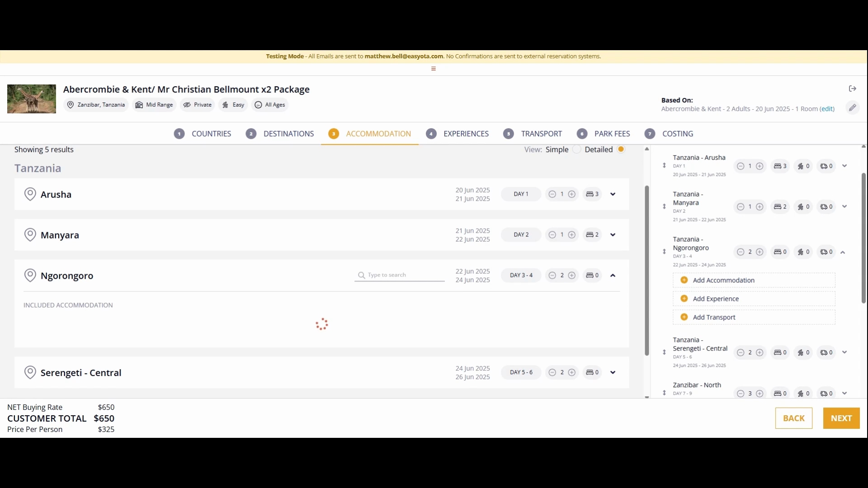Click the Ngorongoro location pin icon
The height and width of the screenshot is (488, 868).
30,276
